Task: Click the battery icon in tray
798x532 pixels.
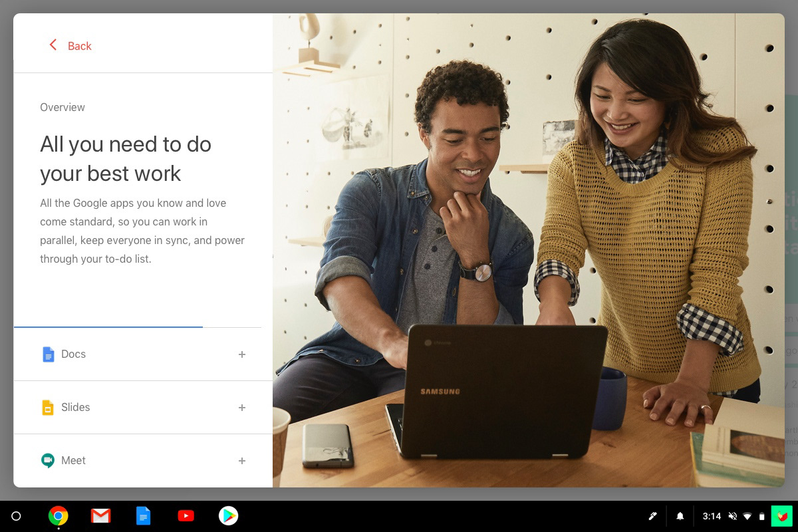Action: point(762,516)
